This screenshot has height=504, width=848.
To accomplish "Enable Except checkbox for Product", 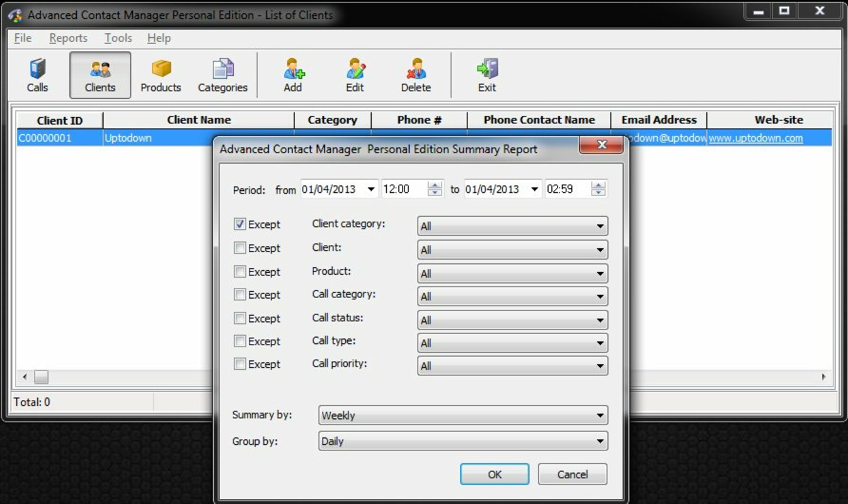I will coord(239,272).
